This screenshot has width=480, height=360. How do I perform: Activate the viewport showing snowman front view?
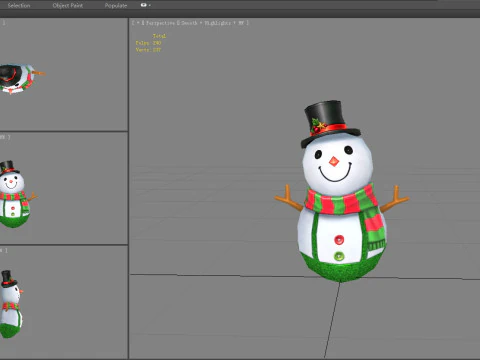pyautogui.click(x=63, y=188)
